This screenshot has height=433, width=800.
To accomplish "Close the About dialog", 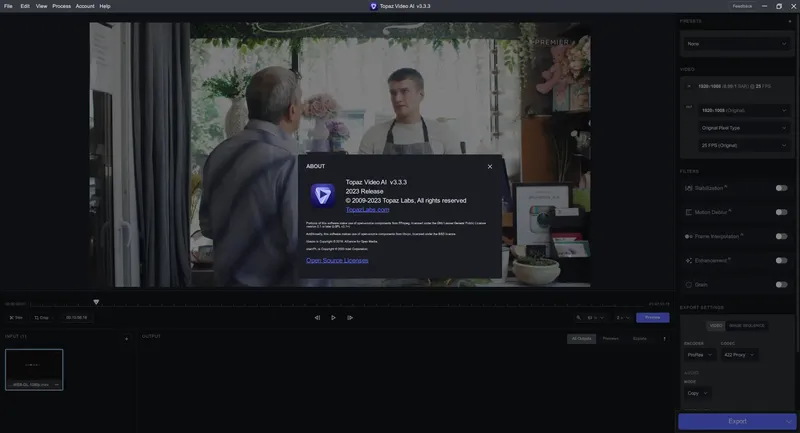I will pos(490,166).
